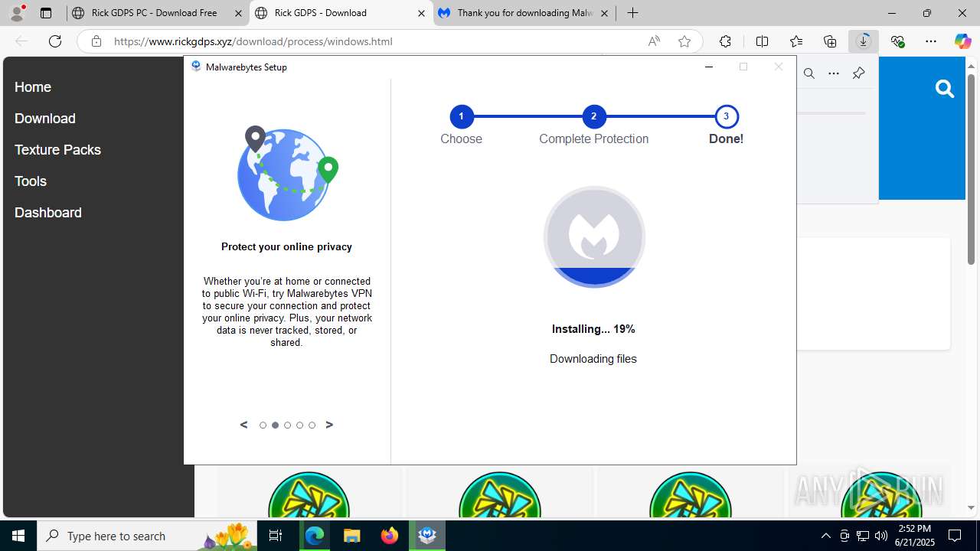The image size is (980, 551).
Task: Open Malwarebytes installer taskbar icon
Action: pyautogui.click(x=427, y=536)
